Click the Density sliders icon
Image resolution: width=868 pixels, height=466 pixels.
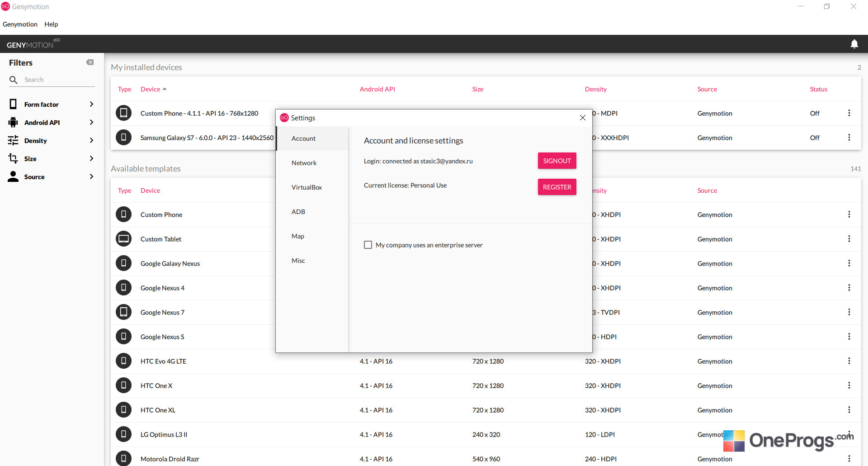[x=13, y=140]
